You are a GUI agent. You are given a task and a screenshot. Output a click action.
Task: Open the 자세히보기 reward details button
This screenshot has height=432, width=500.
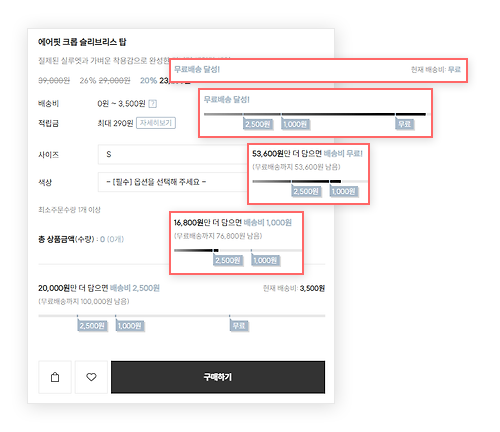pos(156,123)
